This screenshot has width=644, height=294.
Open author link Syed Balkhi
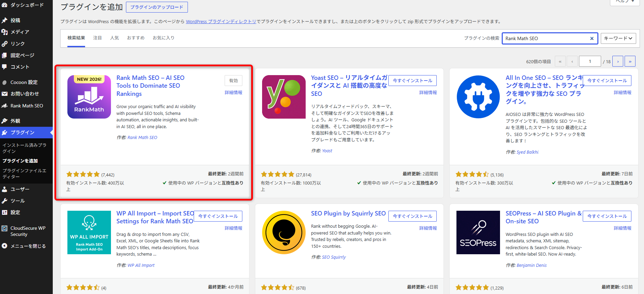[528, 152]
